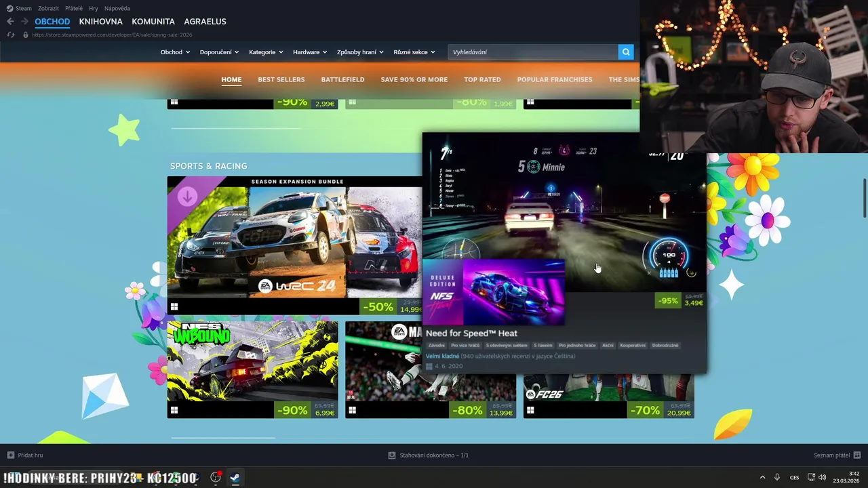Click the padlock icon beside the URL
This screenshot has height=488, width=868.
coord(26,35)
